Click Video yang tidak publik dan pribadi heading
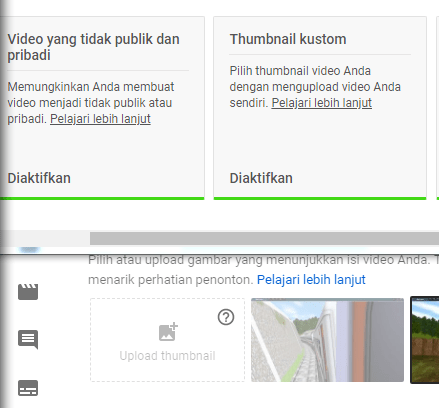This screenshot has height=408, width=439. click(x=93, y=47)
